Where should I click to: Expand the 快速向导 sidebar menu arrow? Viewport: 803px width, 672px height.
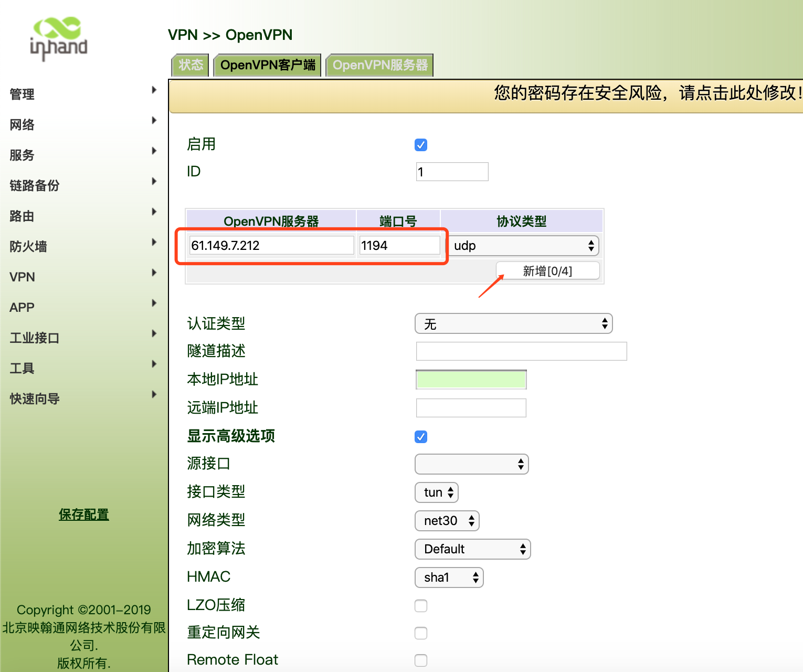coord(154,394)
